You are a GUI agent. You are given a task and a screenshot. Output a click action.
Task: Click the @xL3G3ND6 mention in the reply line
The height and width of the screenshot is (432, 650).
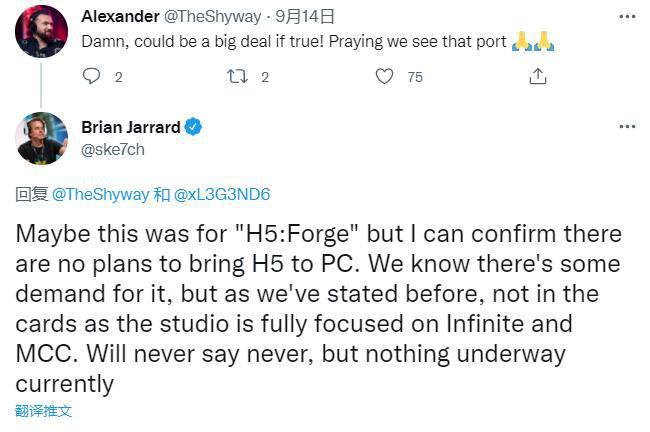click(x=222, y=194)
